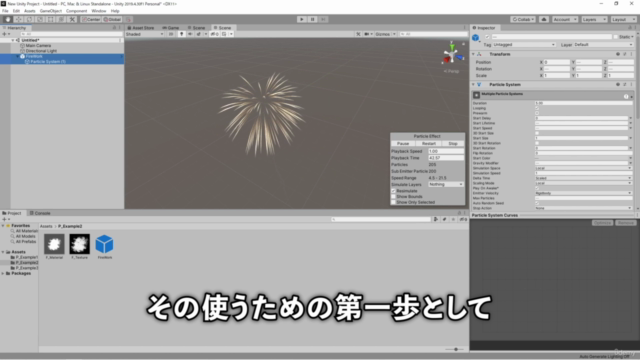Viewport: 640px width, 360px height.
Task: Open Delta Time dropdown
Action: pyautogui.click(x=584, y=178)
